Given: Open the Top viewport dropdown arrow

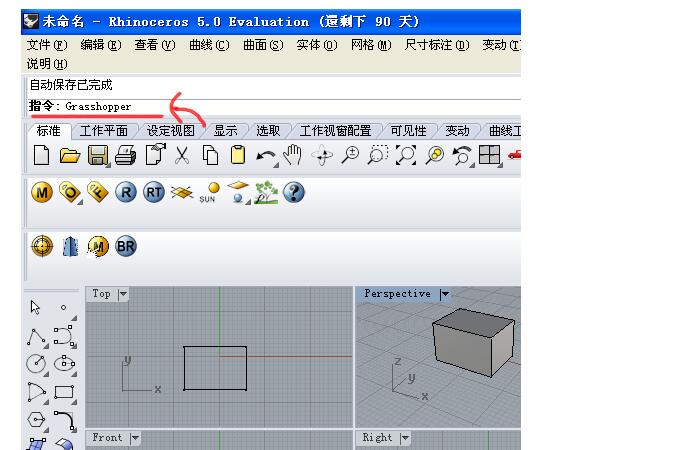Looking at the screenshot, I should tap(123, 294).
